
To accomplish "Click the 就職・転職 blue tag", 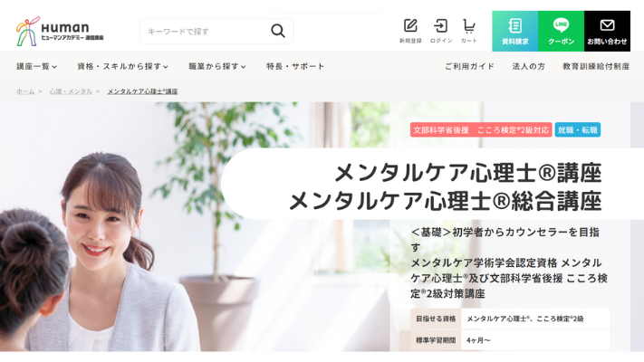I will (x=578, y=130).
